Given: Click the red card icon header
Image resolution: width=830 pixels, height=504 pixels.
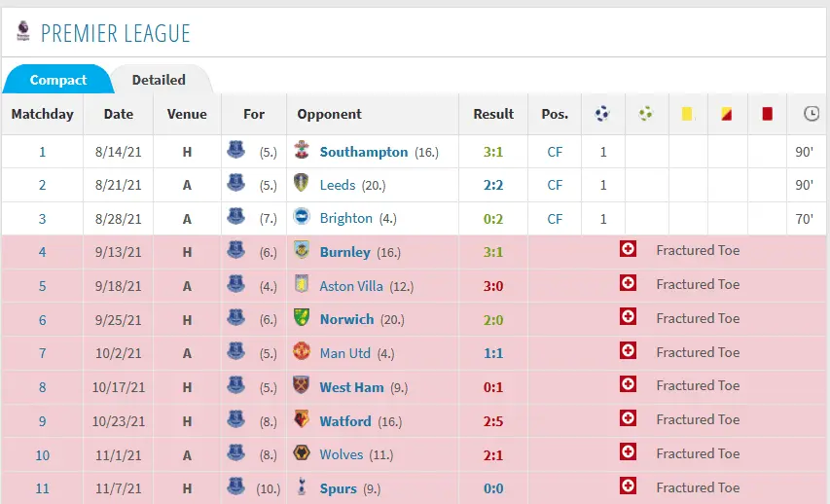Looking at the screenshot, I should tap(767, 114).
